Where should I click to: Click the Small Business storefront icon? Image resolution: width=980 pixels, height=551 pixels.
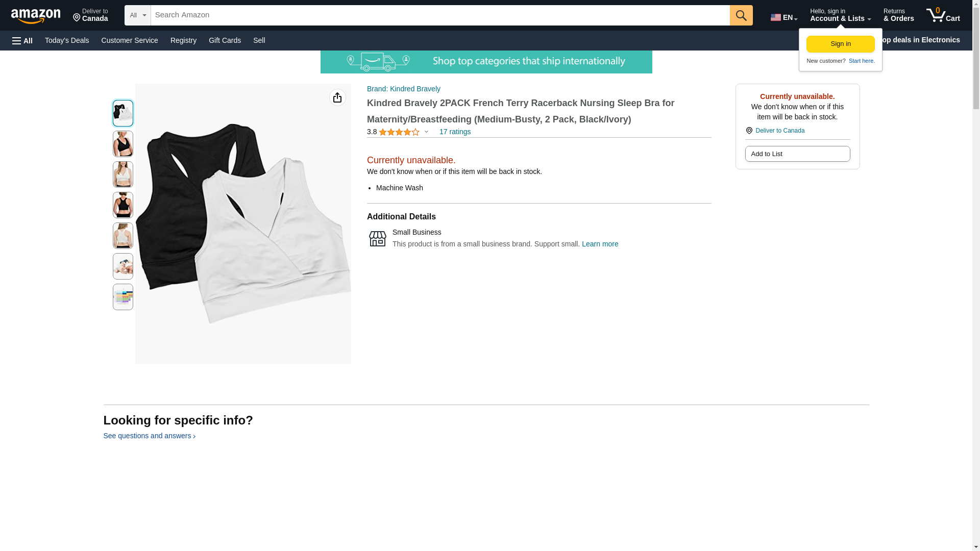tap(378, 239)
